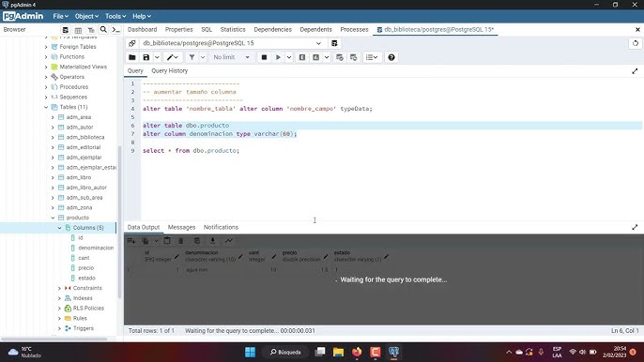Switch to the Query History tab
Viewport: 644px width, 362px height.
170,70
